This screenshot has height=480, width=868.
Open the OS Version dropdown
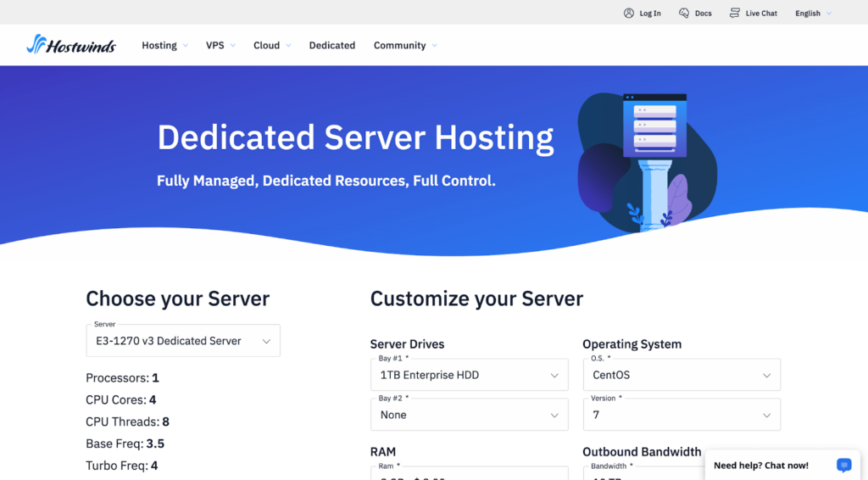tap(682, 415)
